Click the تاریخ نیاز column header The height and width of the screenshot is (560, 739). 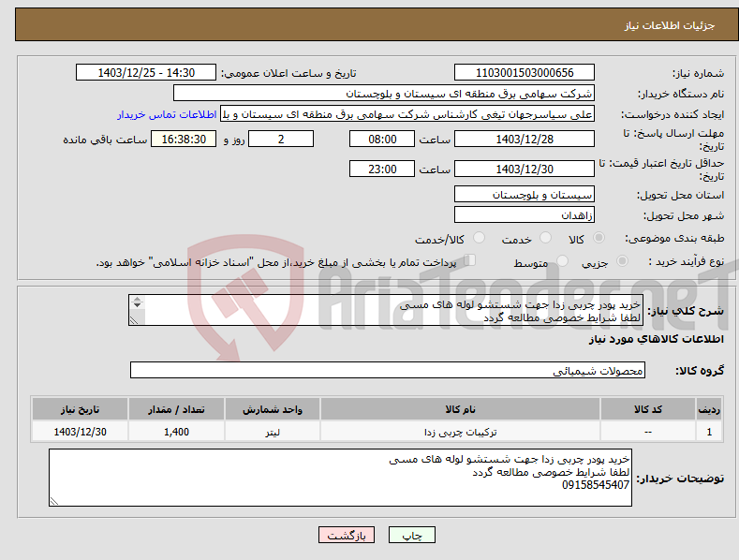(80, 409)
